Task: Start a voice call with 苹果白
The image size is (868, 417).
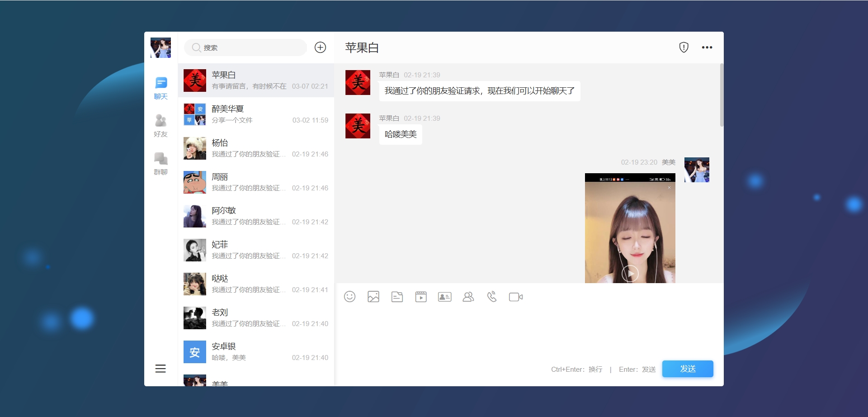Action: click(x=492, y=297)
